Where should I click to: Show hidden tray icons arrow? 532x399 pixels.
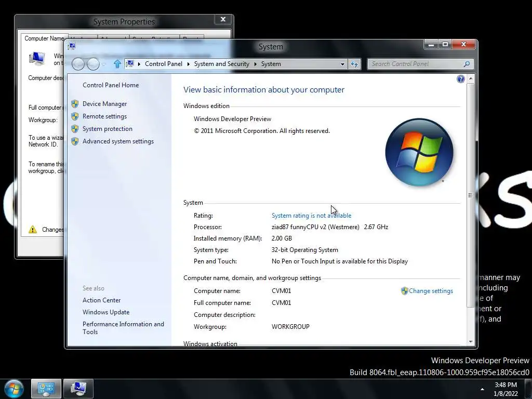click(482, 389)
